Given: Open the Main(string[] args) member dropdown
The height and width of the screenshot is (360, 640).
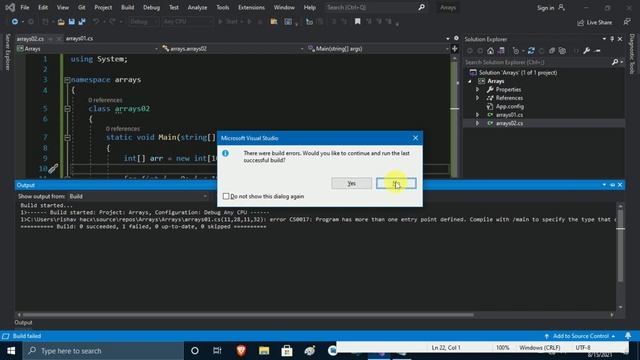Looking at the screenshot, I should click(x=378, y=49).
